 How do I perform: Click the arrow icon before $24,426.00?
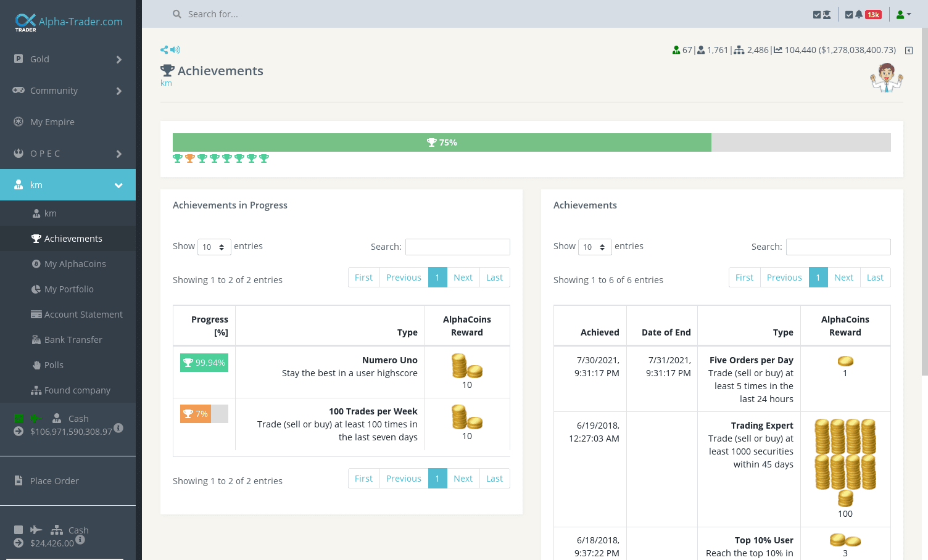coord(19,543)
